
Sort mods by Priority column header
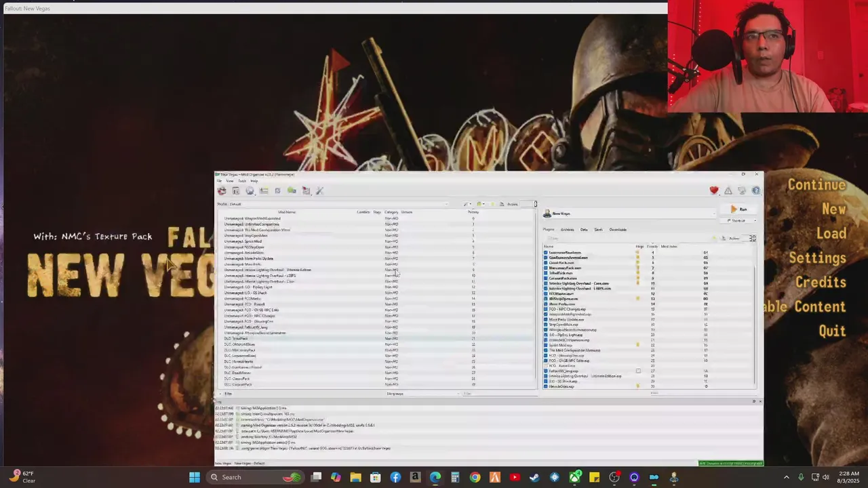click(x=473, y=212)
